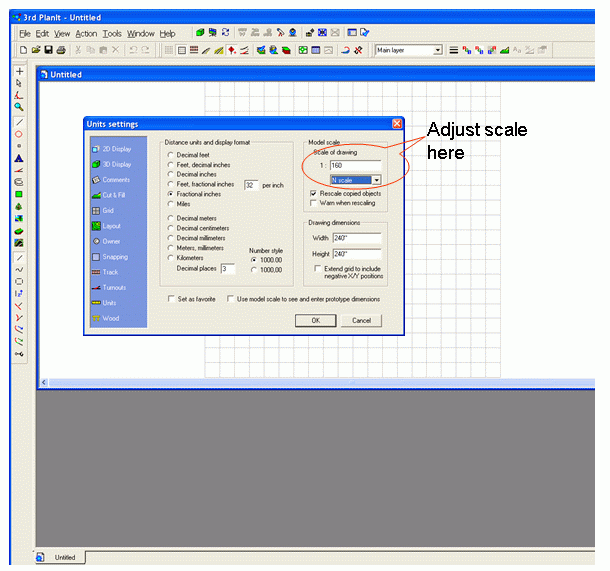Click the Open file folder icon
610x571 pixels.
[36, 50]
